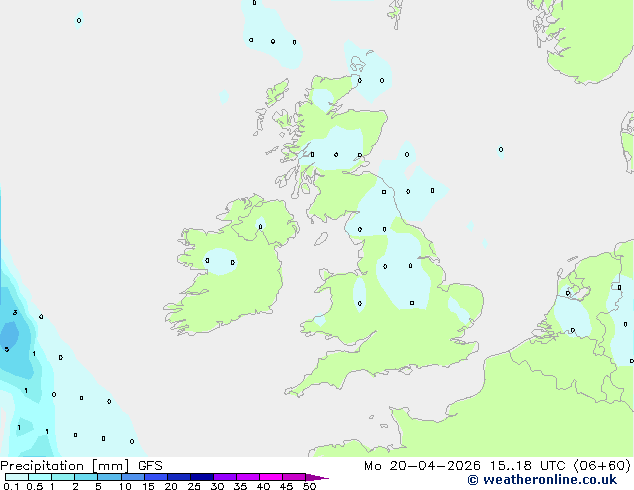Pick the magenta 40–45 legend swatch
Viewport: 634px width, 490px height.
(x=271, y=477)
